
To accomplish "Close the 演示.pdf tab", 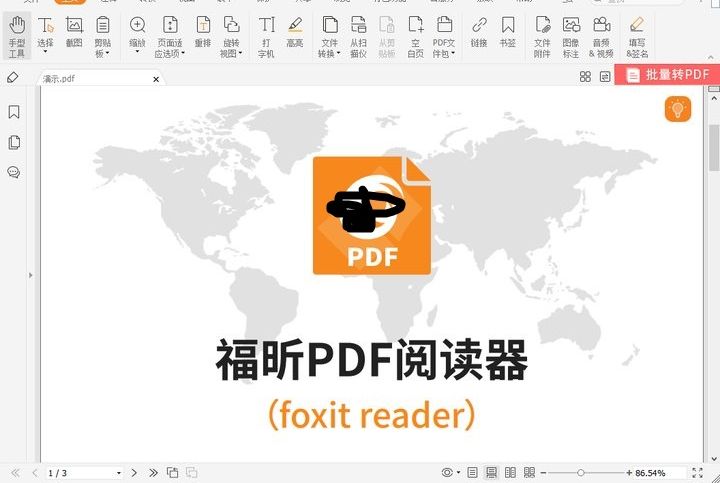I will (156, 79).
